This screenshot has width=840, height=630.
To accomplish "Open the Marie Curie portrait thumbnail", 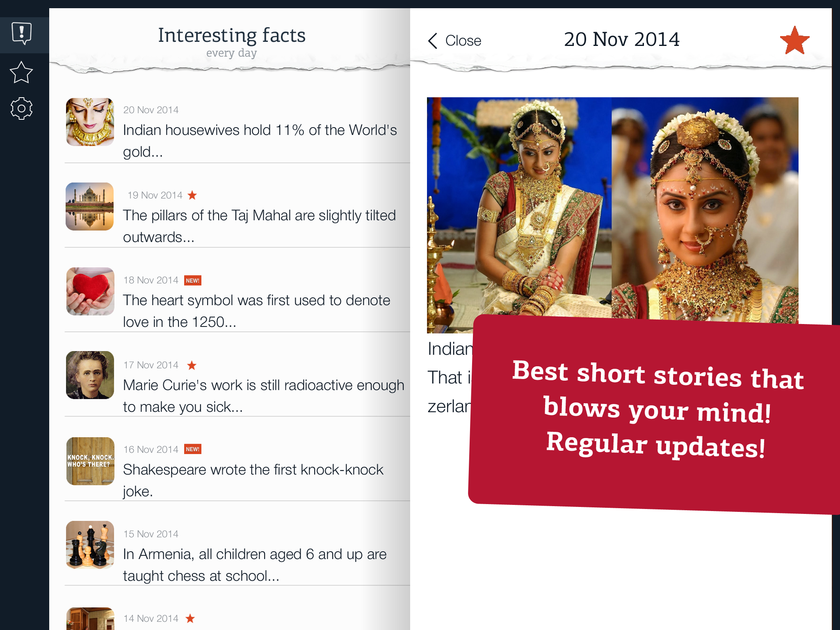I will (90, 375).
